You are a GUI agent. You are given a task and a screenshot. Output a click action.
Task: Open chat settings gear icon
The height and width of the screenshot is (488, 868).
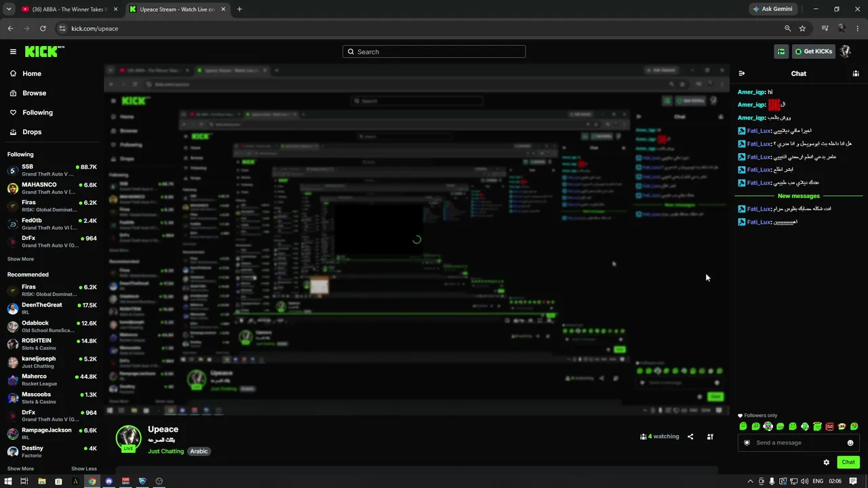tap(826, 462)
